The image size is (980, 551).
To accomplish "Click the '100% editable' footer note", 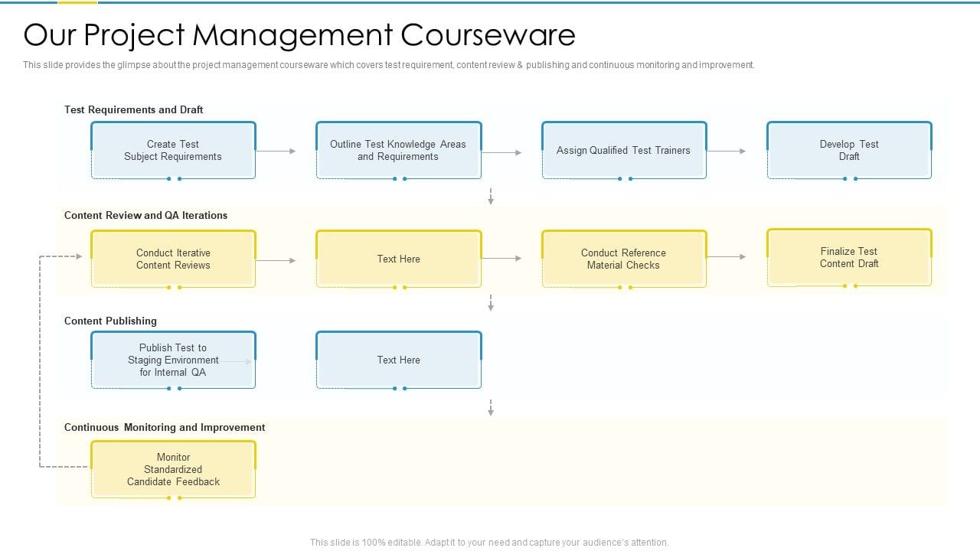I will tap(489, 542).
